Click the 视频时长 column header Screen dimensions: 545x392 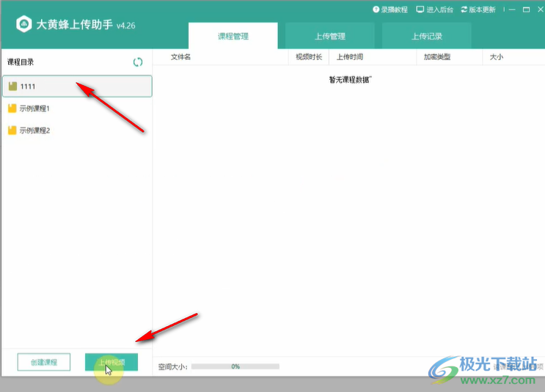[x=309, y=57]
